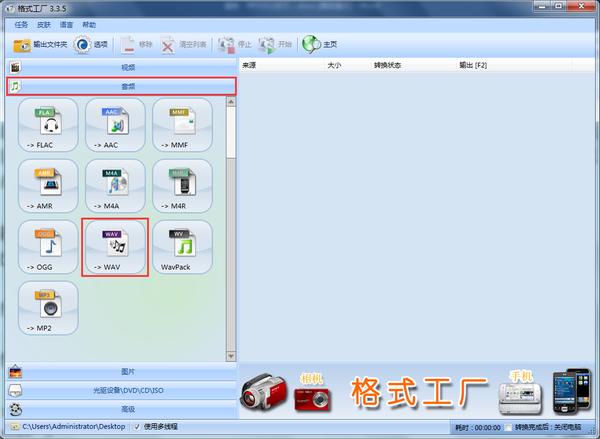Select the AMR output format

48,186
